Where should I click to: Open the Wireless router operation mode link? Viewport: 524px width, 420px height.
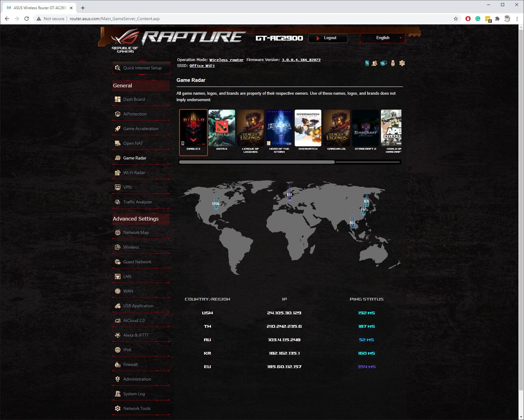[227, 60]
